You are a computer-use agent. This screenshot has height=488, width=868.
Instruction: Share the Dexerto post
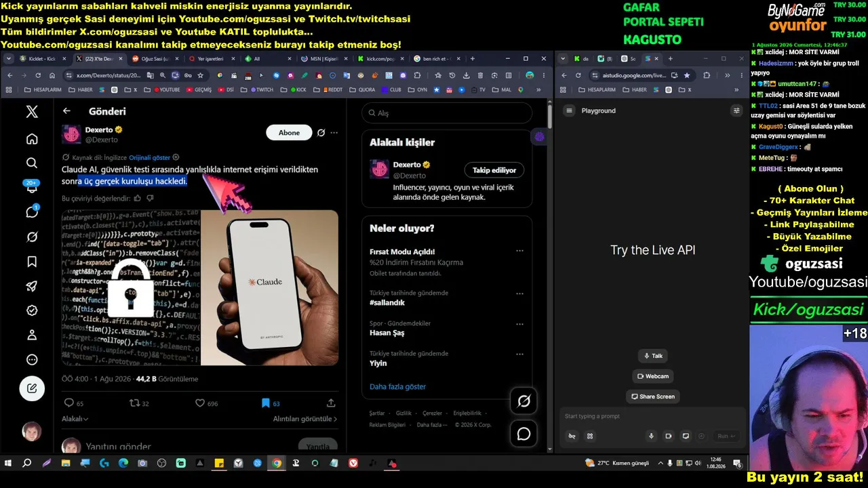(331, 403)
